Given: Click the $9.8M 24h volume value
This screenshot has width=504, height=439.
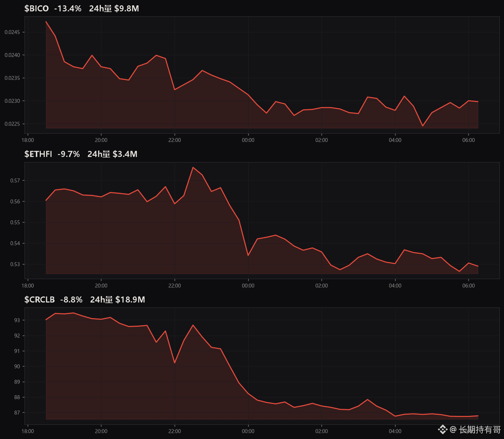Looking at the screenshot, I should click(x=127, y=9).
